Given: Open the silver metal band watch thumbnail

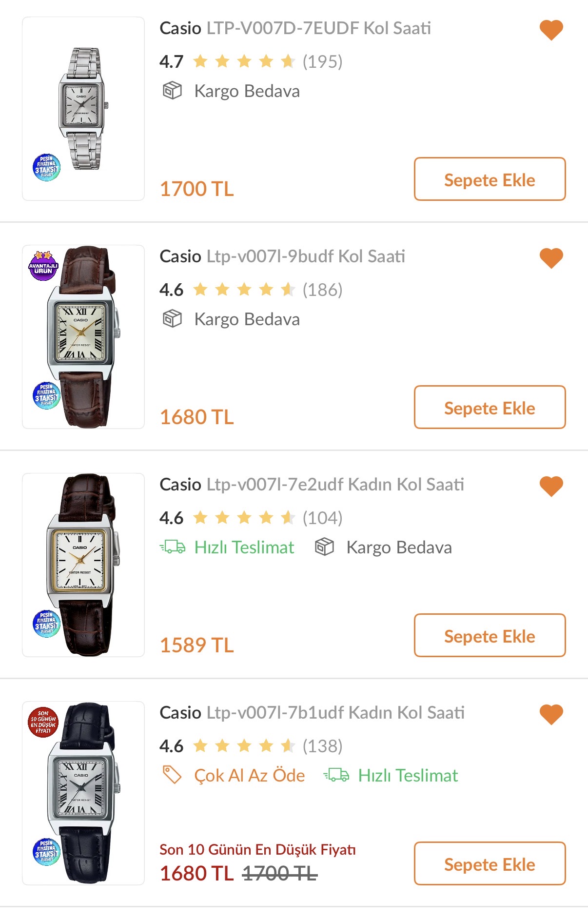Looking at the screenshot, I should click(x=83, y=109).
